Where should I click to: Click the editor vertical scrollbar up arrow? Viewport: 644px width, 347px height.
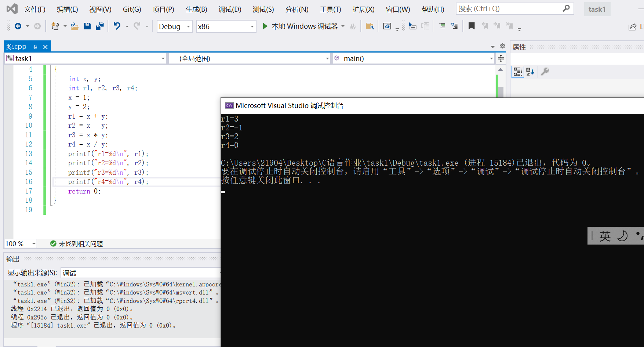tap(501, 69)
